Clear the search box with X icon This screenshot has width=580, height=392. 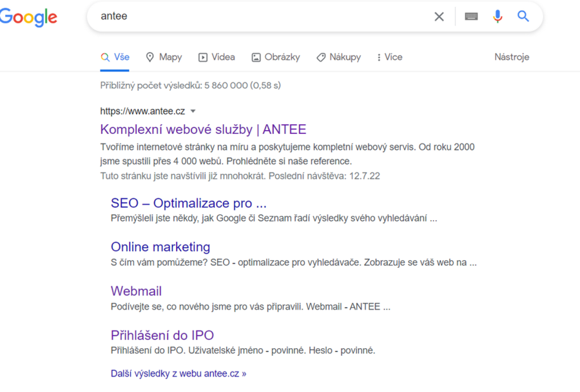(439, 17)
